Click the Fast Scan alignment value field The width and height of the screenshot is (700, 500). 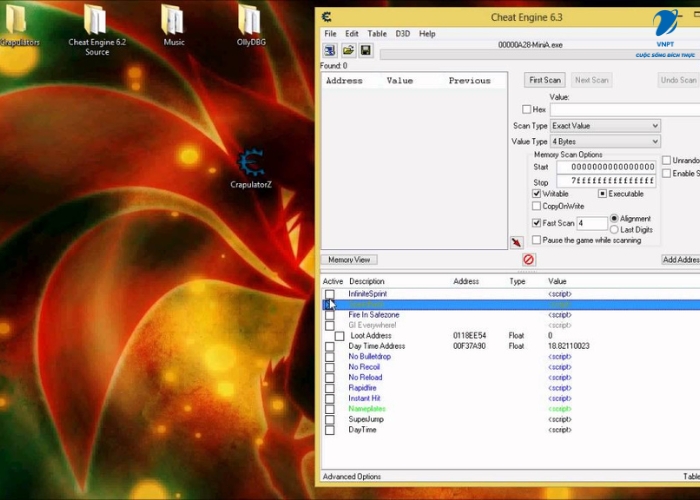(592, 223)
